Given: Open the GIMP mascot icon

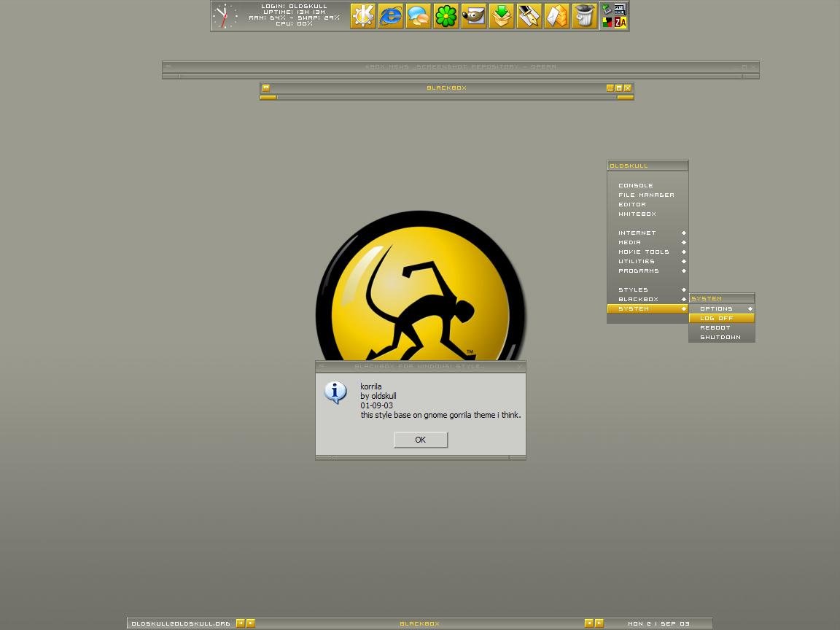Looking at the screenshot, I should click(x=474, y=15).
